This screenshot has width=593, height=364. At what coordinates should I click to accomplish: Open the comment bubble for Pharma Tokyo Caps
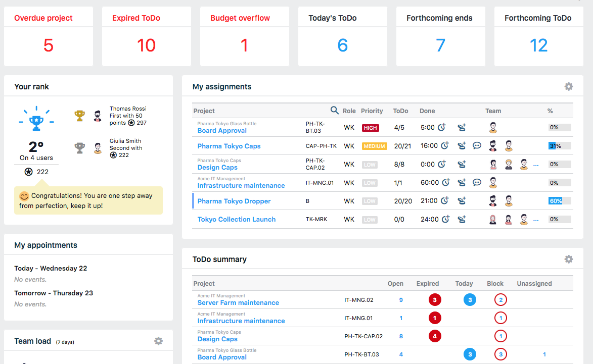pos(477,146)
